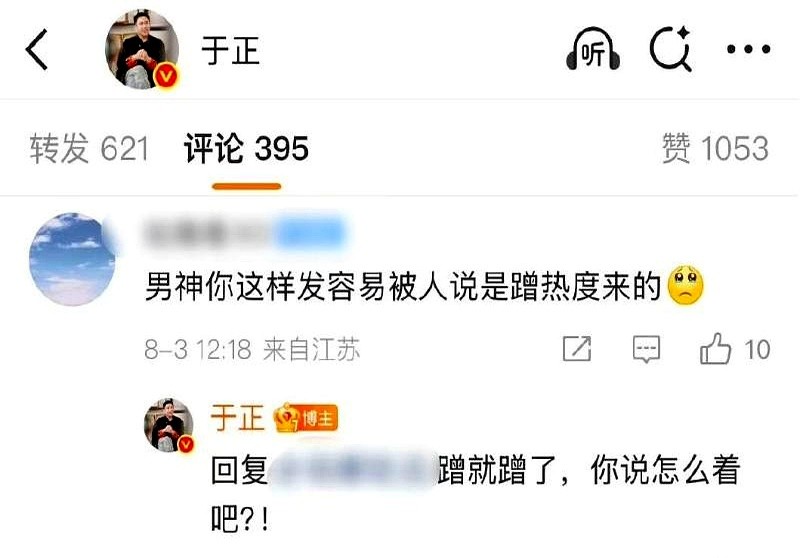The image size is (800, 558).
Task: Share the comment with repost icon
Action: pos(577,349)
